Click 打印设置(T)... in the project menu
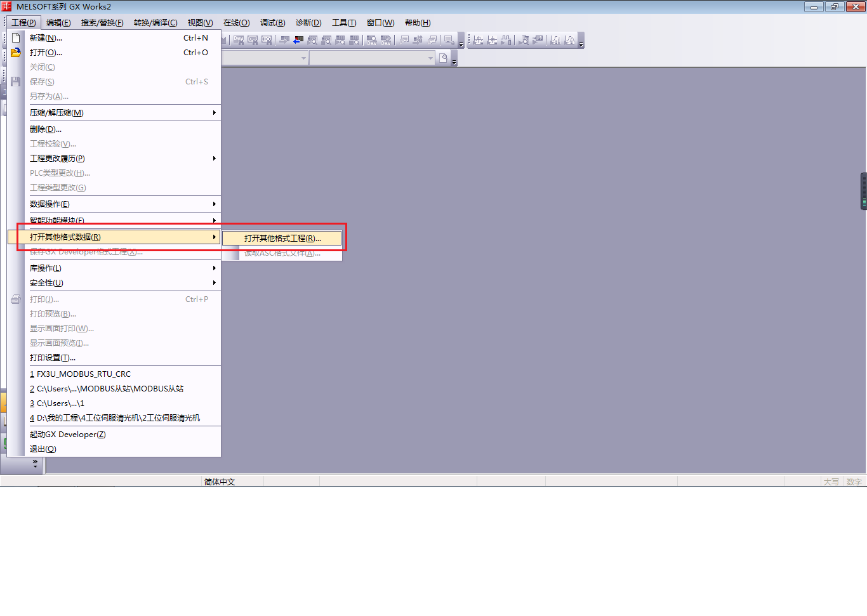 [53, 358]
